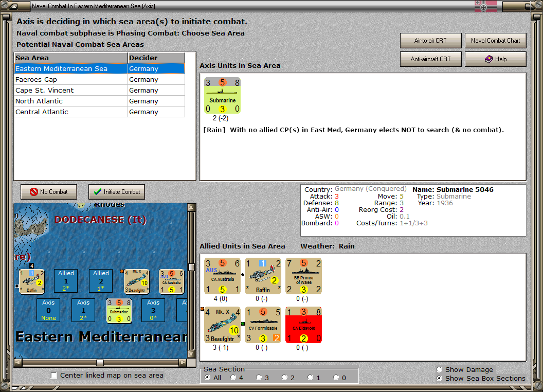Click the map's horizontal scrollbar left arrow

18,363
